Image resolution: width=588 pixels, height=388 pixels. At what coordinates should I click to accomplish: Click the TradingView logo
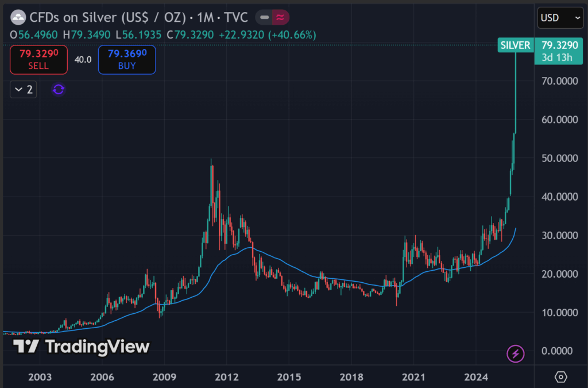pos(81,346)
